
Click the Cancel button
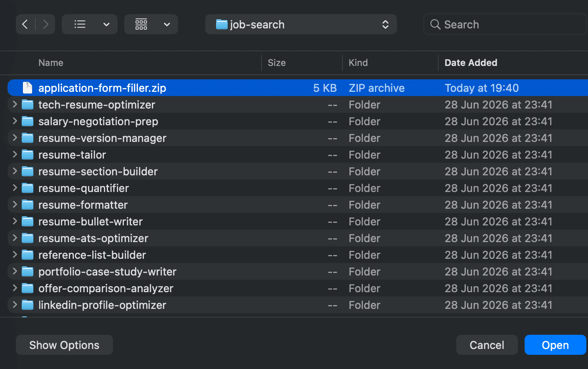coord(487,345)
